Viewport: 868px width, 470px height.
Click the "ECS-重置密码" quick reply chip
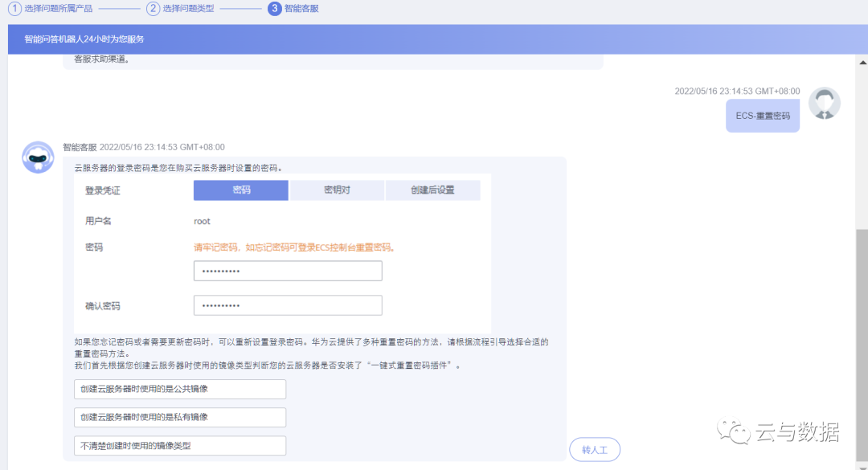pyautogui.click(x=762, y=115)
